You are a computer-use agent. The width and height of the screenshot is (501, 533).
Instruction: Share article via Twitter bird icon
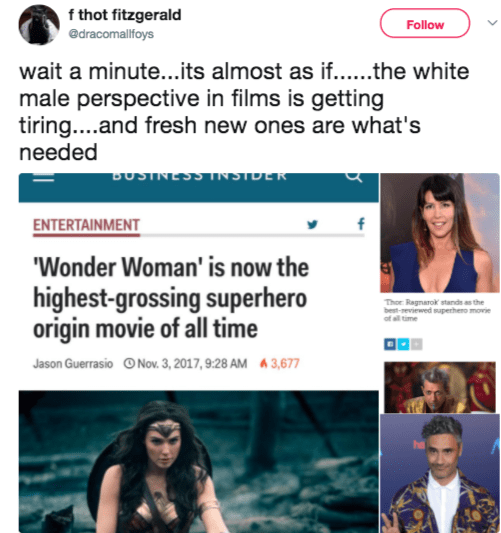pyautogui.click(x=312, y=224)
